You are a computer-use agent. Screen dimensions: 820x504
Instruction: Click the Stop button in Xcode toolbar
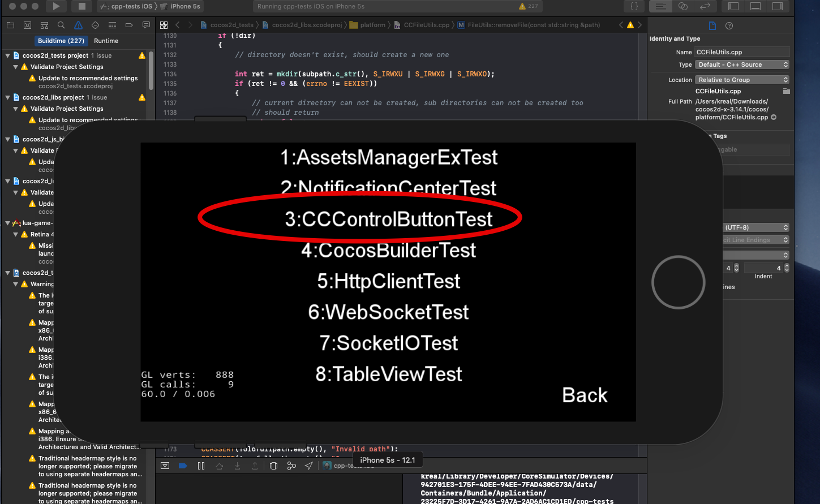[81, 6]
